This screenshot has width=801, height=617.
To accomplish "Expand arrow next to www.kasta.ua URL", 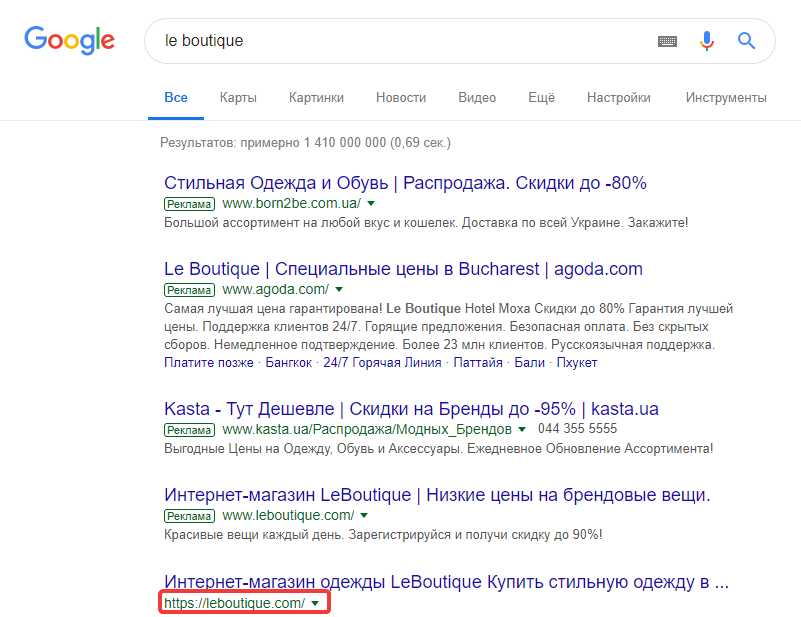I will point(522,429).
